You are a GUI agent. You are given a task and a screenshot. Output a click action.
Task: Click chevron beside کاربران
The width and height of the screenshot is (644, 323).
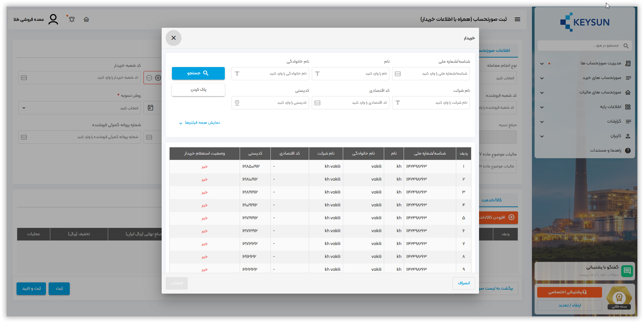point(542,136)
